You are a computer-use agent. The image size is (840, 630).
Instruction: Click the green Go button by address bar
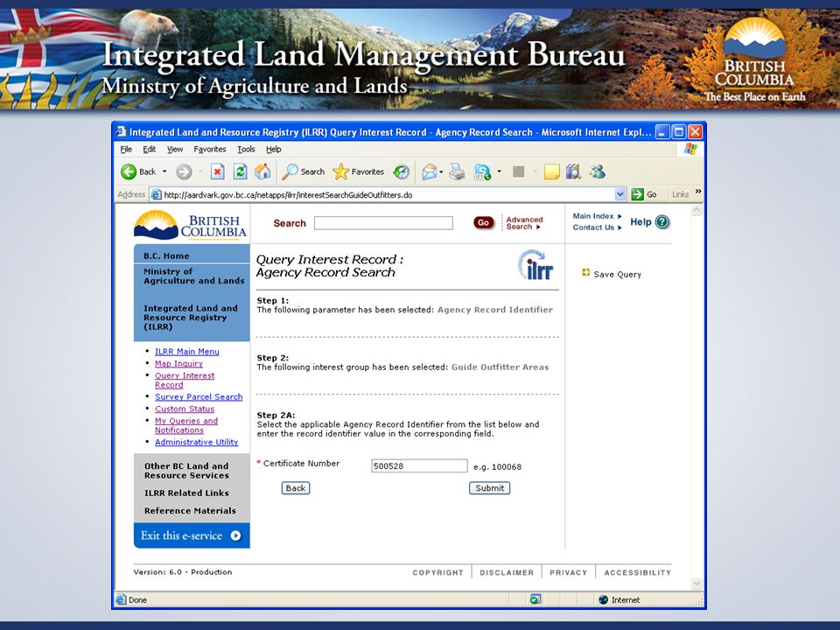(x=645, y=194)
